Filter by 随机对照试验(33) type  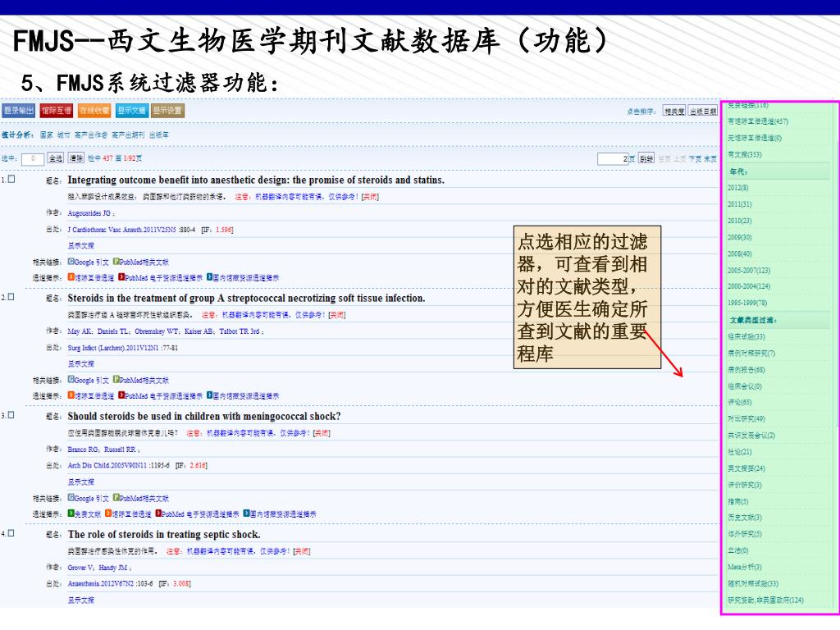753,583
